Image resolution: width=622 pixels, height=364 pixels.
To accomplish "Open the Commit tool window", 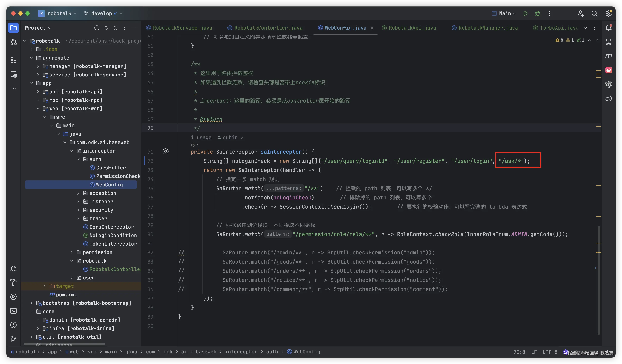I will [13, 42].
